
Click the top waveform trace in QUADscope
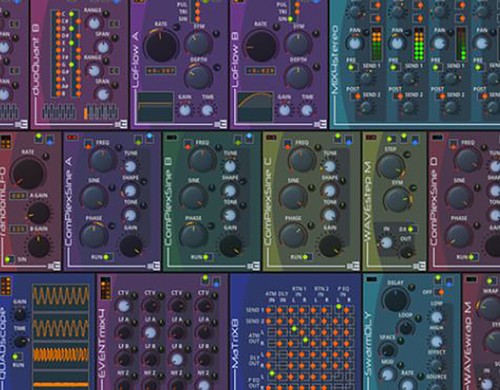(x=61, y=297)
